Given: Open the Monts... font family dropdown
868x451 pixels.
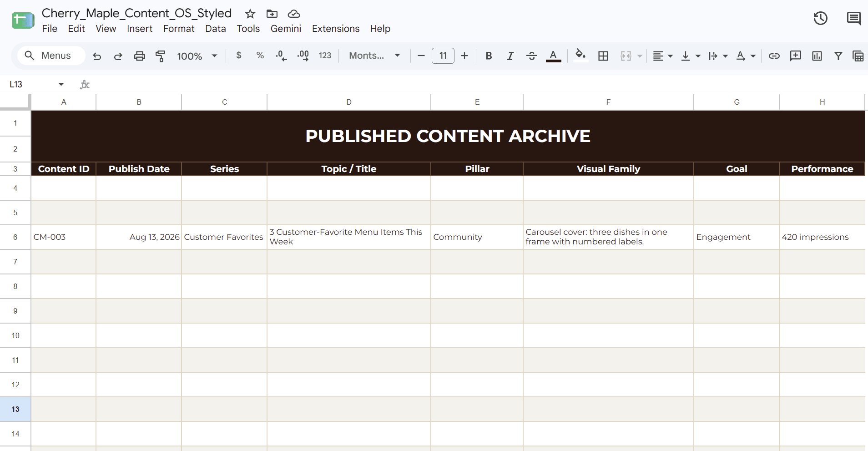Looking at the screenshot, I should point(374,56).
